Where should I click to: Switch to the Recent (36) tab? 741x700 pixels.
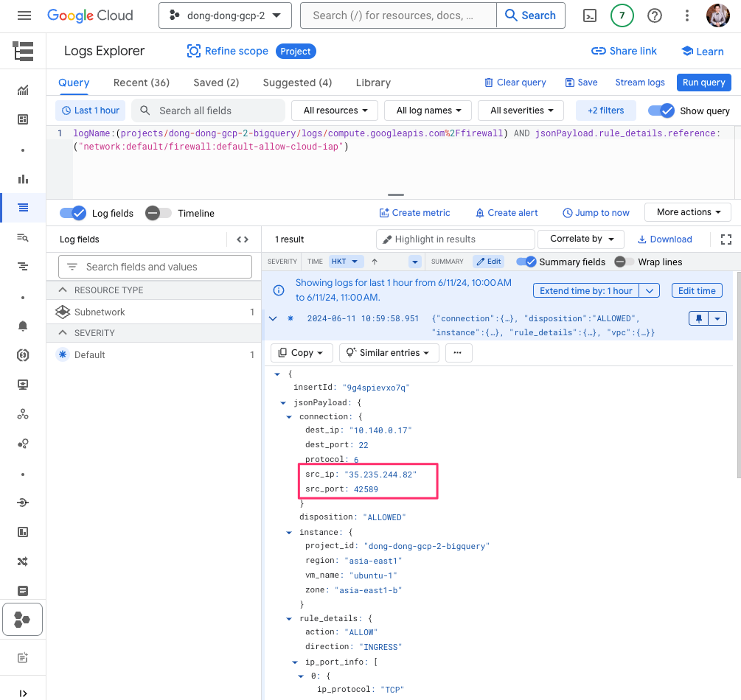tap(141, 83)
